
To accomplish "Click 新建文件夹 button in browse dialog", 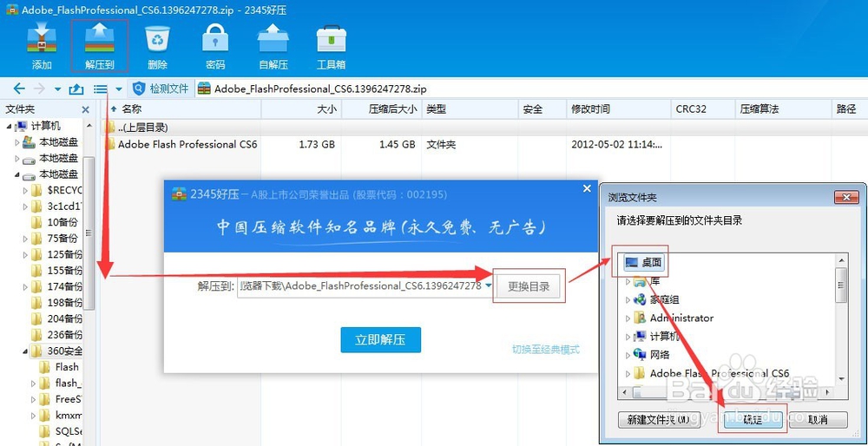I will pos(658,419).
